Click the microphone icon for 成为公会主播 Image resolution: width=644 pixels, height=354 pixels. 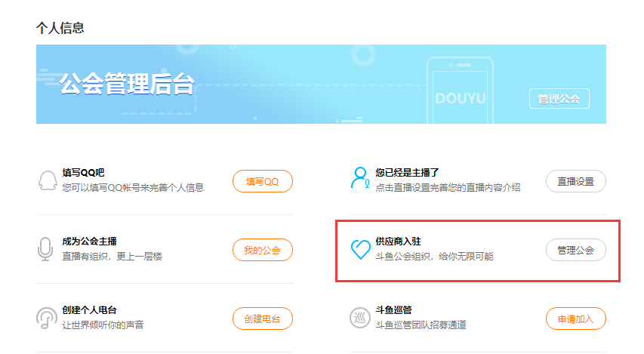(x=47, y=250)
